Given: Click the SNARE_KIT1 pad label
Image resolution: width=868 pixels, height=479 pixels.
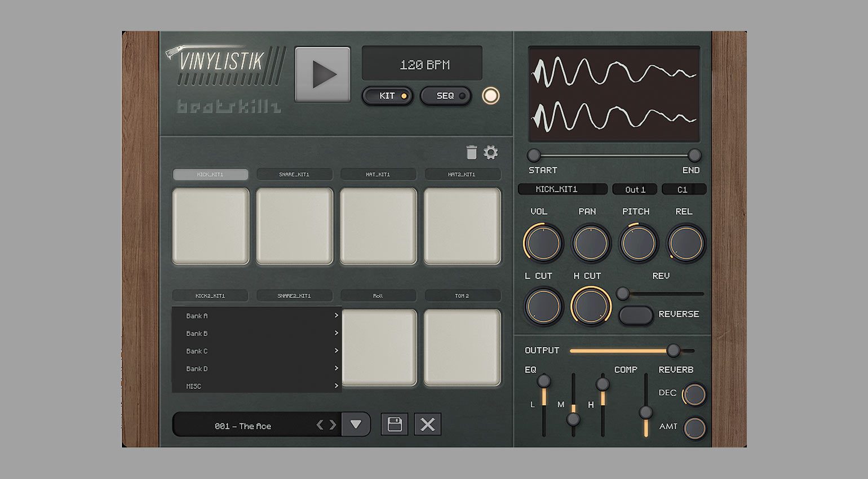Looking at the screenshot, I should [294, 174].
